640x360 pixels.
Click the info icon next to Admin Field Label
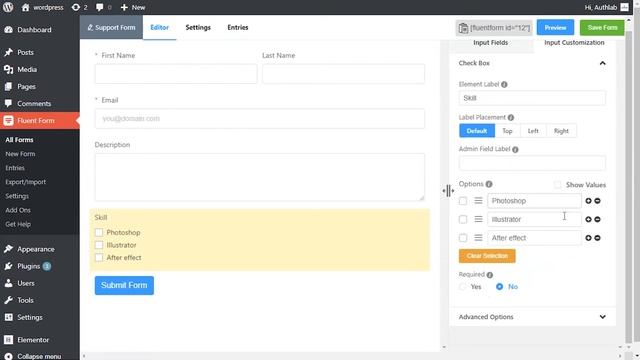tap(515, 149)
